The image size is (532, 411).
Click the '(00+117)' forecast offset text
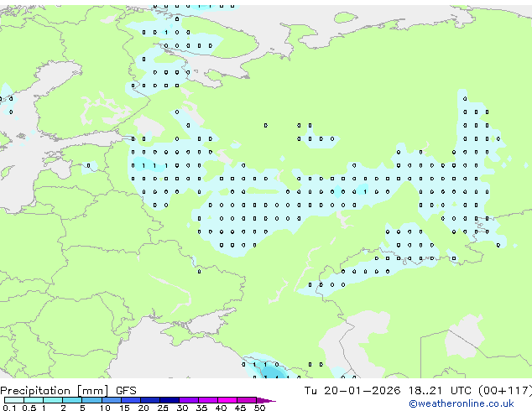click(505, 391)
